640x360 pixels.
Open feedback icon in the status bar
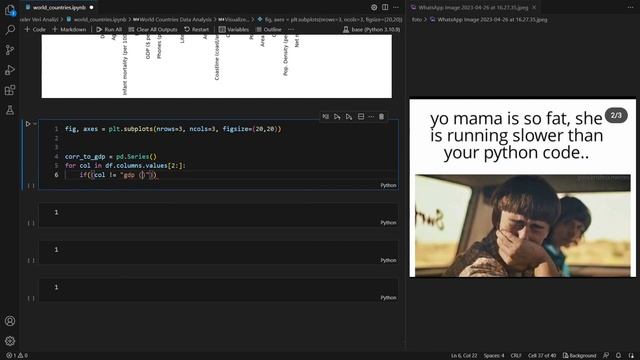pyautogui.click(x=606, y=356)
